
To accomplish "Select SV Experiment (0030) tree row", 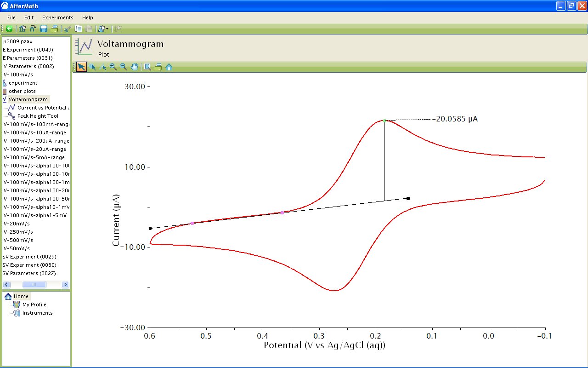I will coord(29,265).
